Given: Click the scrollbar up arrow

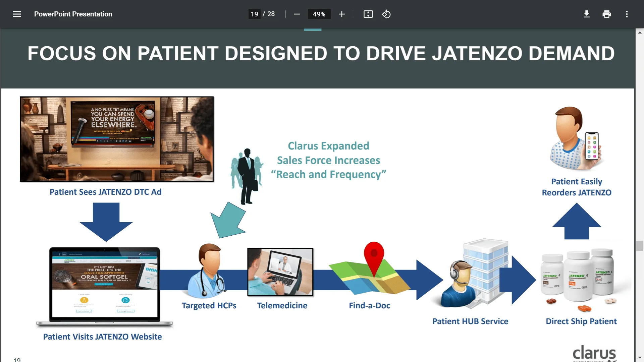Looking at the screenshot, I should coord(640,33).
